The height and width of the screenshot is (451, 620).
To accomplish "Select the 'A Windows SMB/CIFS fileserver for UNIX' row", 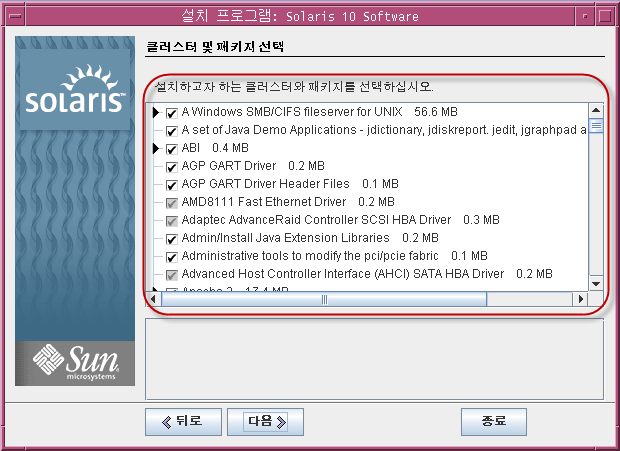I will pyautogui.click(x=319, y=112).
